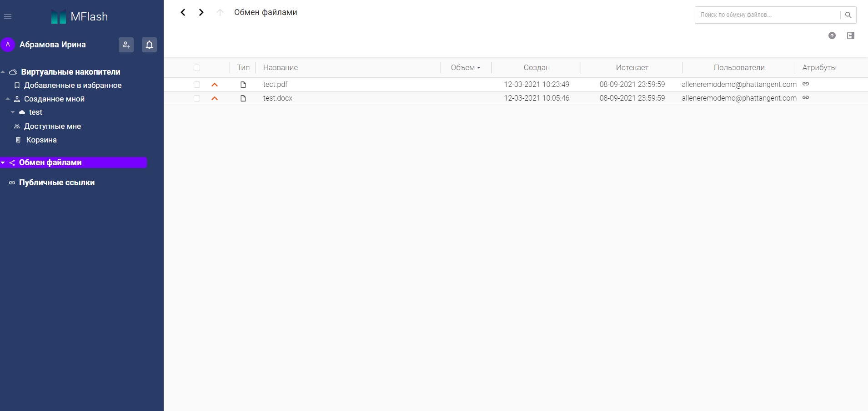Click the add user icon button
This screenshot has height=411, width=868.
click(126, 45)
